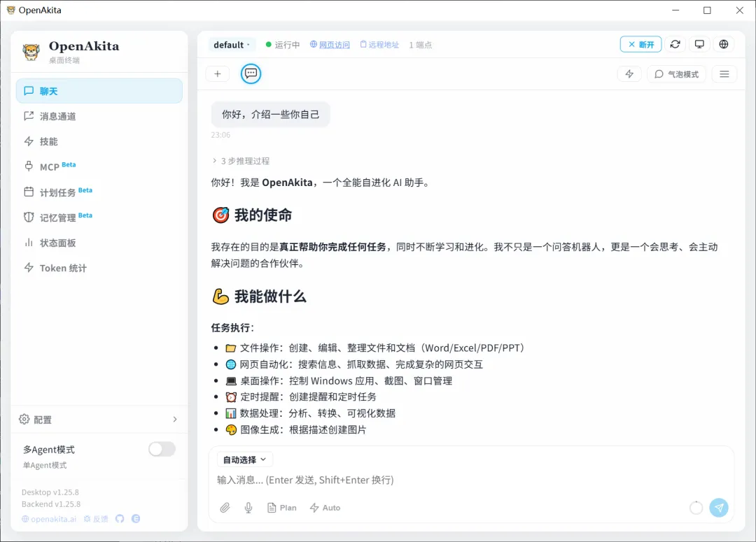Click the microphone voice input icon
Viewport: 756px width, 542px height.
click(x=248, y=507)
